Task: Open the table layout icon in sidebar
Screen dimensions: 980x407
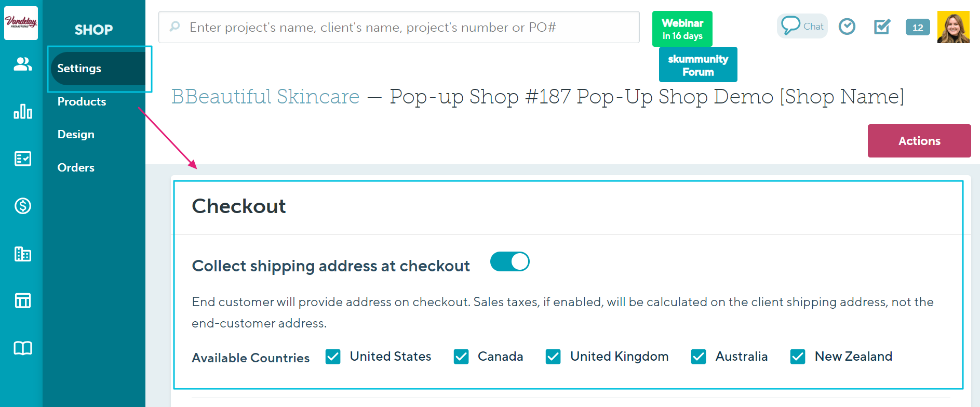Action: (x=23, y=300)
